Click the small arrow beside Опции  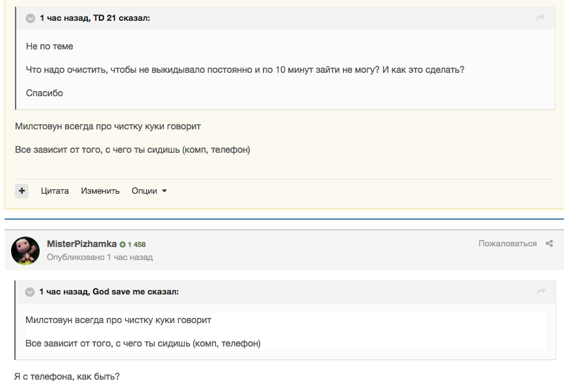164,190
